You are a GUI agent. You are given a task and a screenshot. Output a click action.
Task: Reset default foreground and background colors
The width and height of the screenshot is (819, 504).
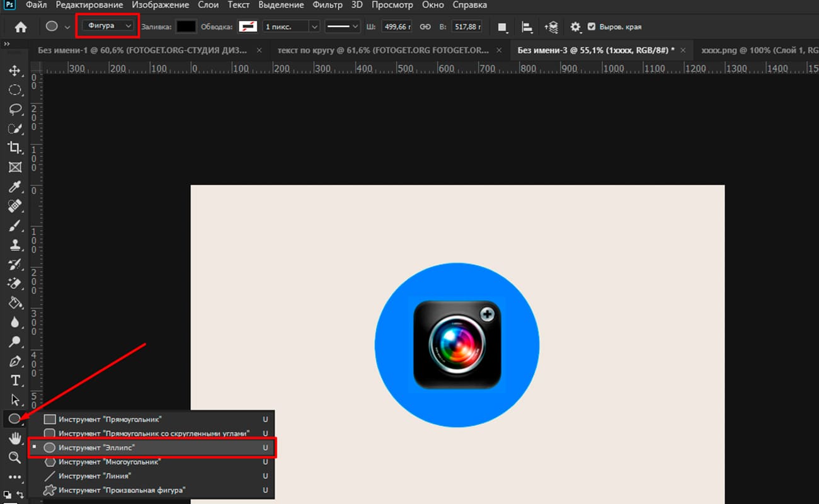click(6, 495)
